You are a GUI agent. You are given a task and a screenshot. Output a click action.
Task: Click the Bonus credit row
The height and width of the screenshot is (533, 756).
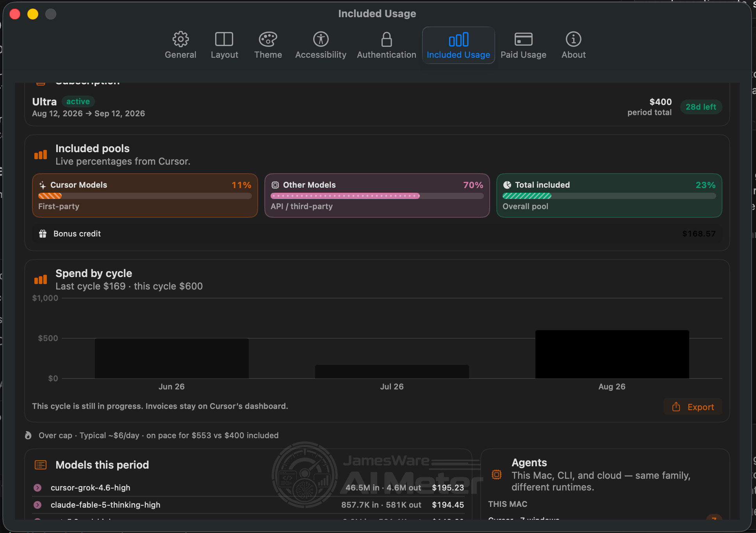(x=377, y=234)
